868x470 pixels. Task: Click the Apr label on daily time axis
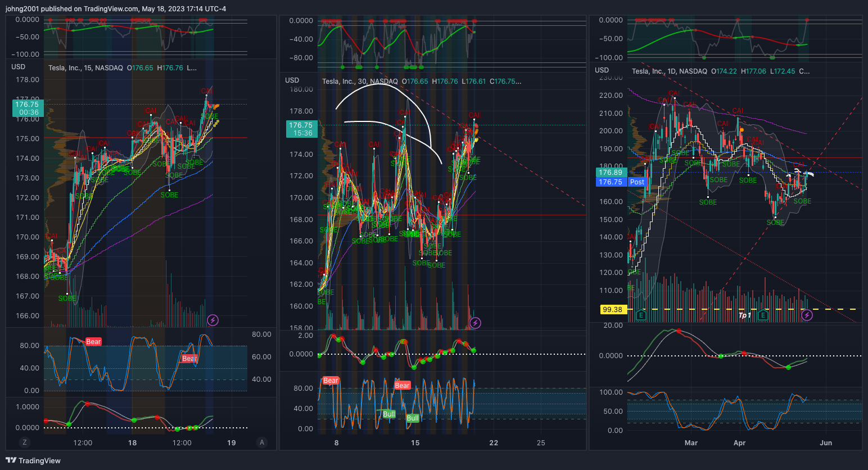click(x=739, y=443)
